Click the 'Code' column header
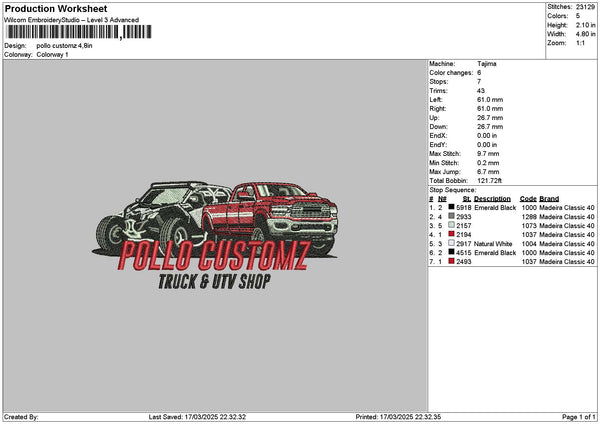Screen dimensions: 600x424 (528, 199)
